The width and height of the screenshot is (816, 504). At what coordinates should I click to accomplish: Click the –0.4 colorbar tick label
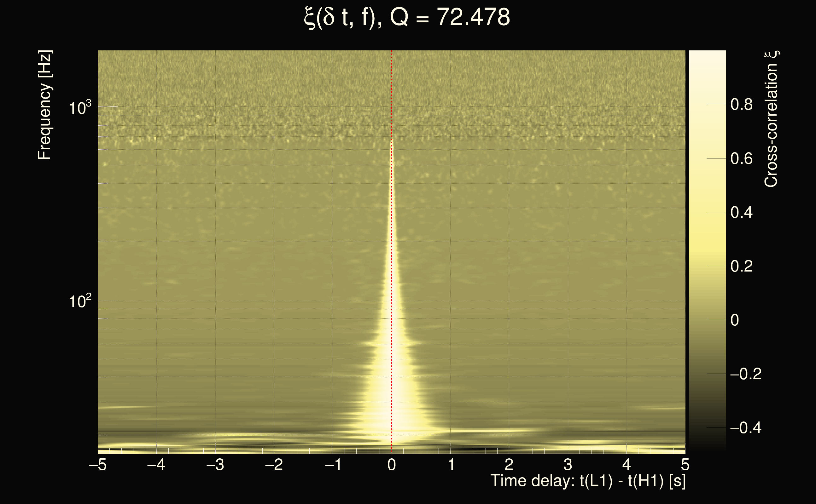pos(745,428)
